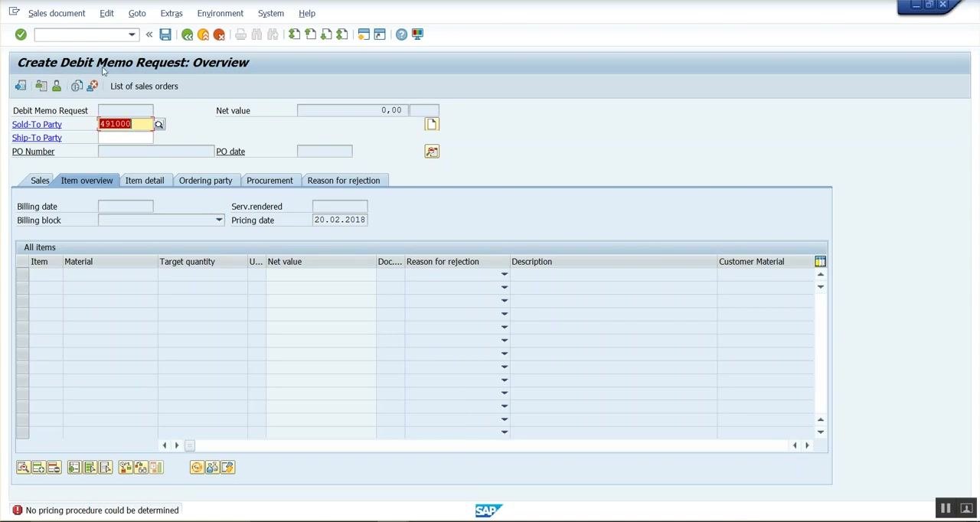The width and height of the screenshot is (980, 522).
Task: Click the Ship-To Party link label
Action: point(37,138)
